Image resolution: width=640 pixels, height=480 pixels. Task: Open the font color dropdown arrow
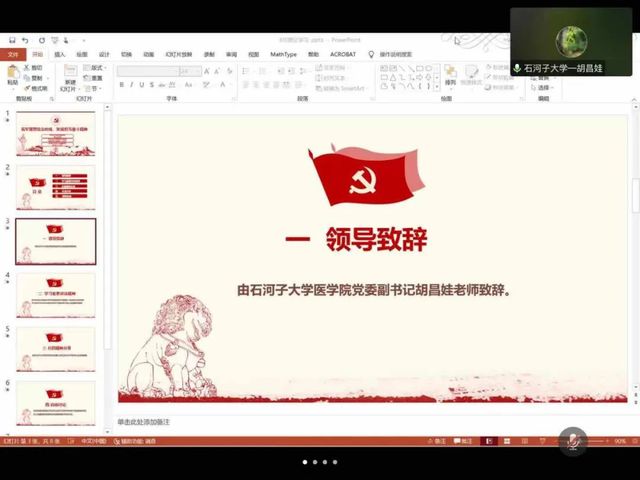[x=229, y=85]
